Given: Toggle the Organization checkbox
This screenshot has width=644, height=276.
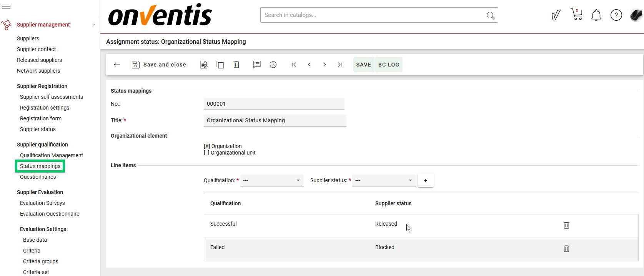Looking at the screenshot, I should 207,146.
